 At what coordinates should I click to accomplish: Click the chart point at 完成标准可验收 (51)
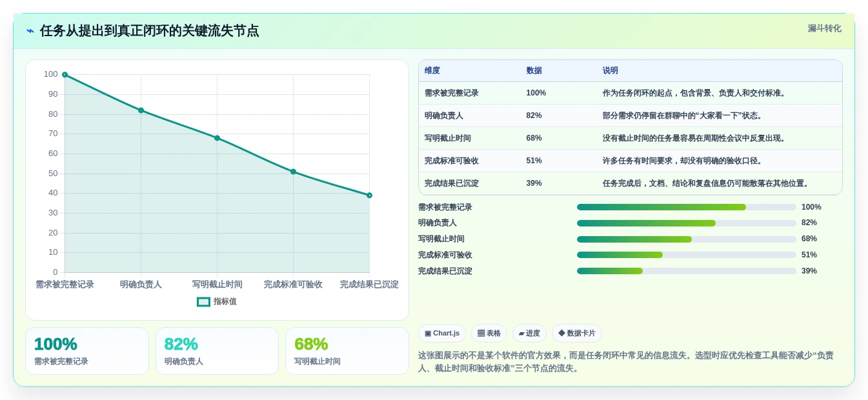pos(293,172)
